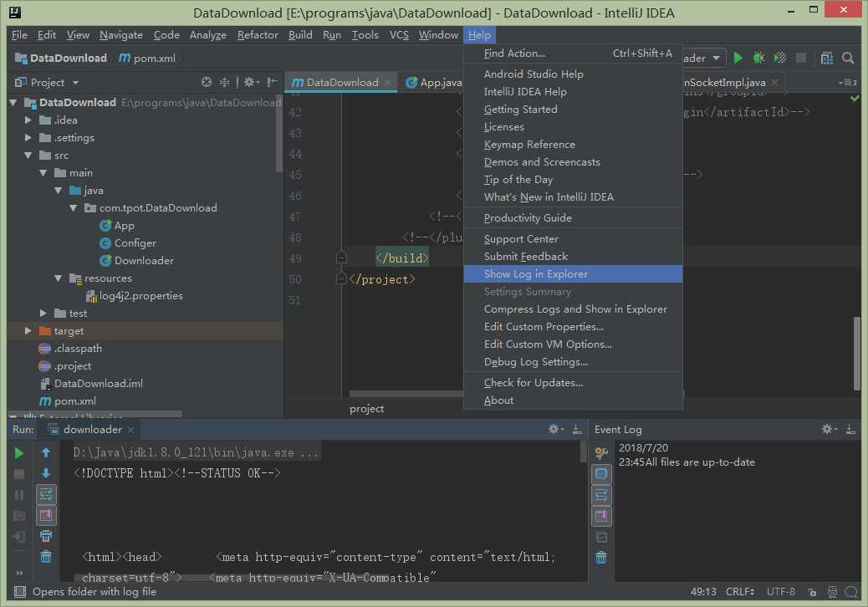Image resolution: width=868 pixels, height=607 pixels.
Task: Close the downloader Run tab
Action: [130, 430]
